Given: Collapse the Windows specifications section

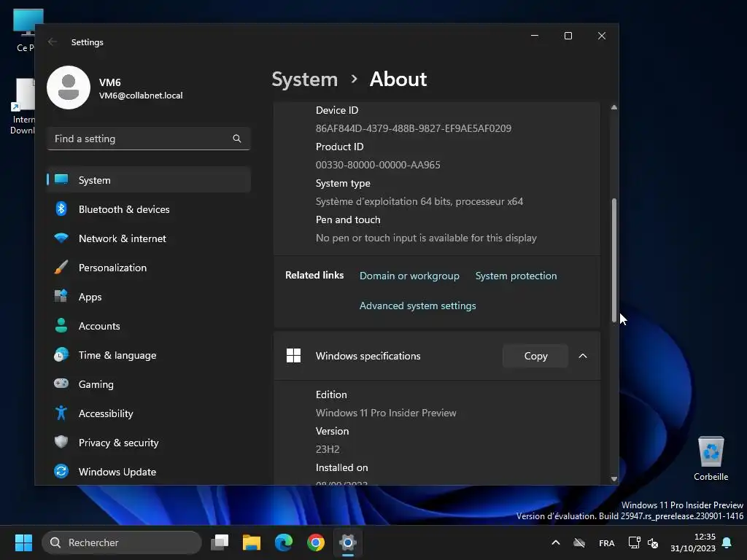Looking at the screenshot, I should click(583, 356).
